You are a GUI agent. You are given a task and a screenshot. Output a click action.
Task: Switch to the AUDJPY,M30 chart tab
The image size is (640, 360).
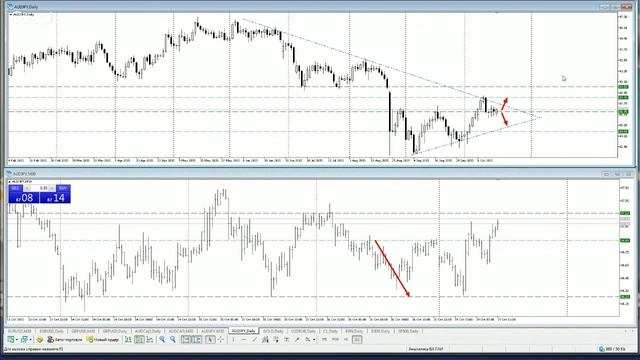click(213, 331)
